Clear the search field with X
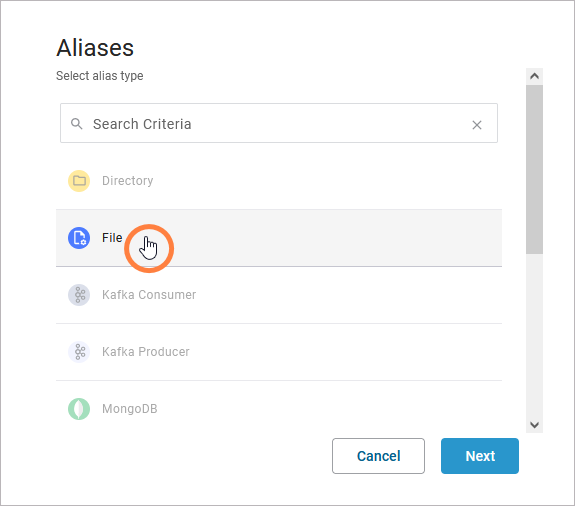Screen dimensions: 575x506 [x=477, y=125]
